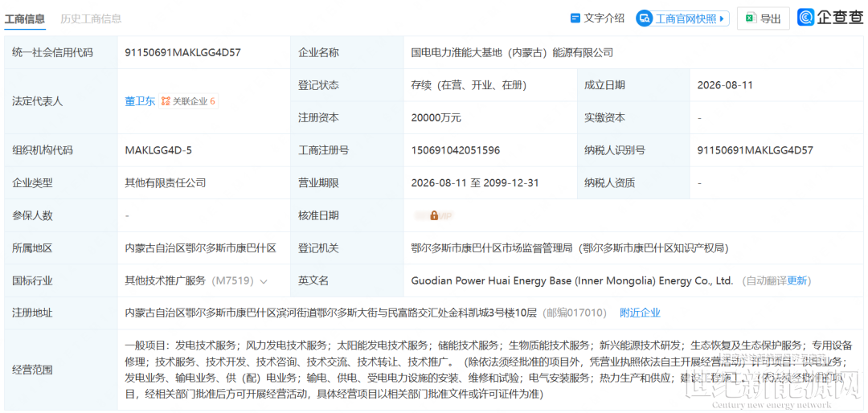Select registration authority 鄂尔多斯市康巴什区市场监督管理局
This screenshot has width=868, height=413.
(x=492, y=248)
